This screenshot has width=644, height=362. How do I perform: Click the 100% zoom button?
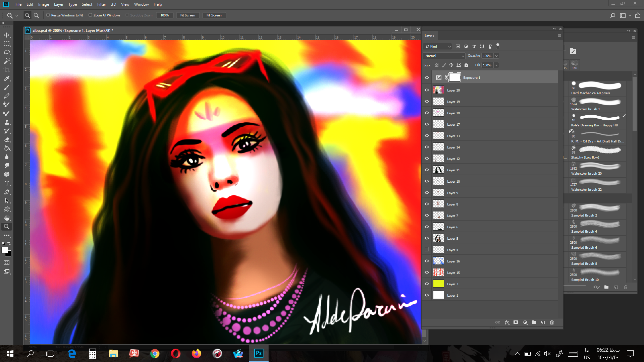pyautogui.click(x=165, y=15)
